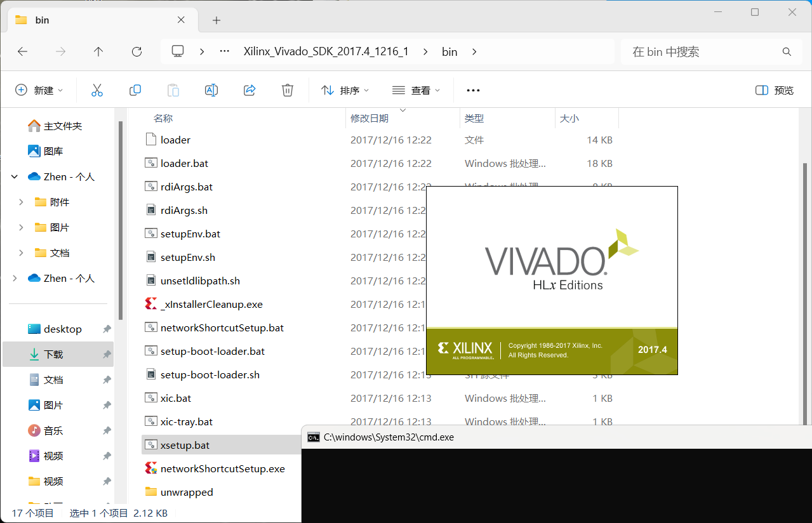Expand the 附件 folder node
The image size is (812, 523).
click(21, 202)
